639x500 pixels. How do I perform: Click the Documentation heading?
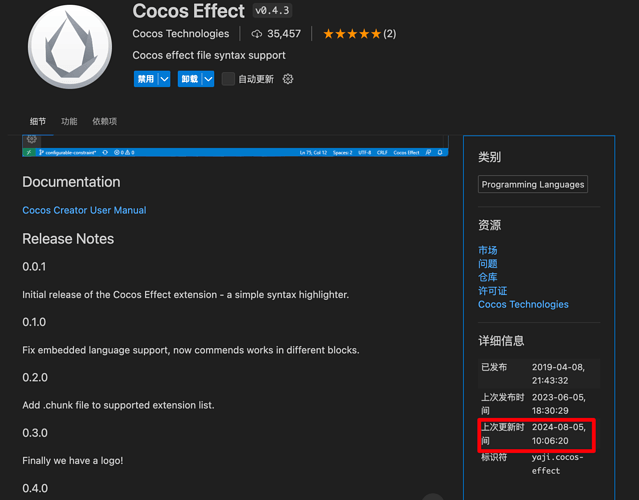click(x=71, y=182)
